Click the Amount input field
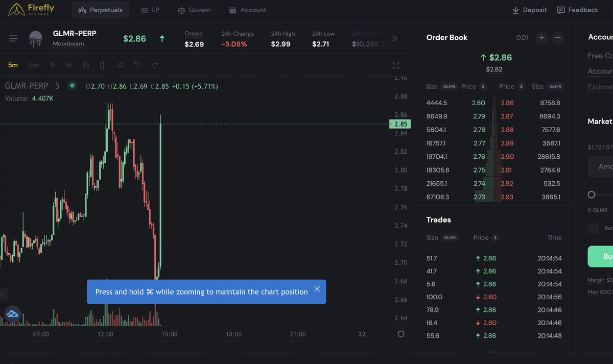The image size is (613, 364). [600, 166]
